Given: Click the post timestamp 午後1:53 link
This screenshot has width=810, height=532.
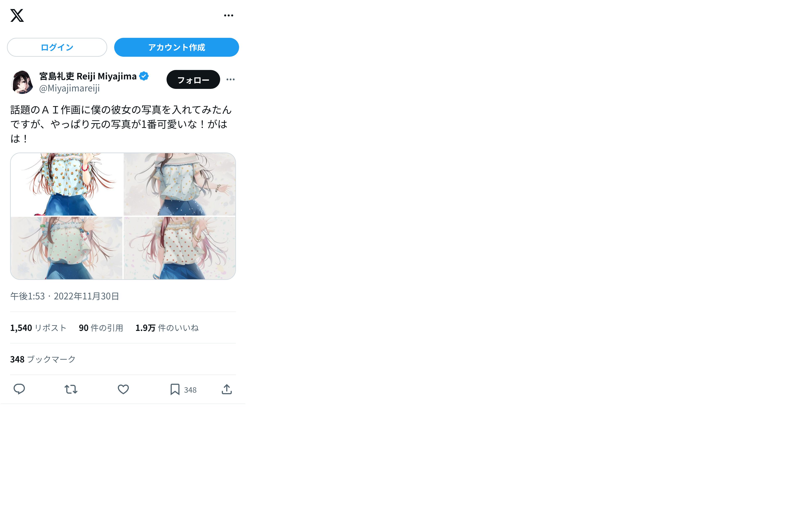Looking at the screenshot, I should (27, 296).
